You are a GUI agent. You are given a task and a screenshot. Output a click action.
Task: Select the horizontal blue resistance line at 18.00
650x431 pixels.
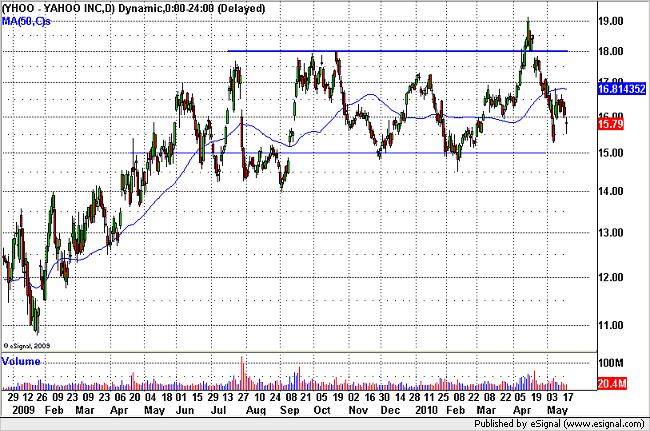tap(397, 51)
